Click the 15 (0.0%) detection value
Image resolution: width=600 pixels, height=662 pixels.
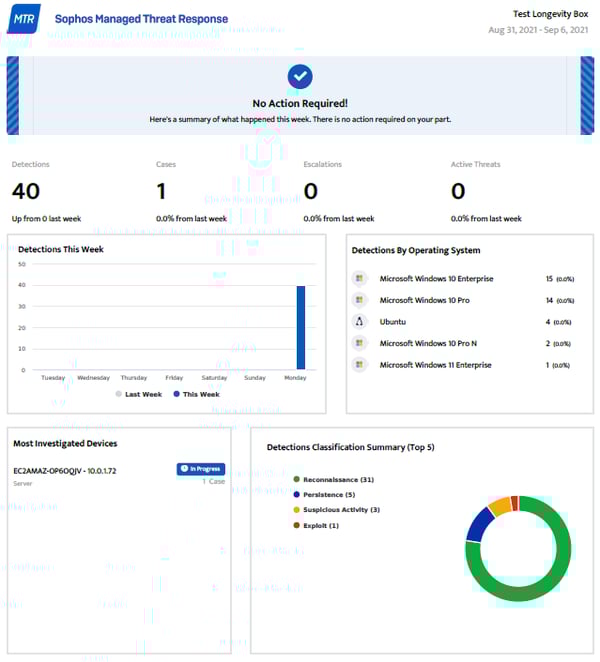560,279
